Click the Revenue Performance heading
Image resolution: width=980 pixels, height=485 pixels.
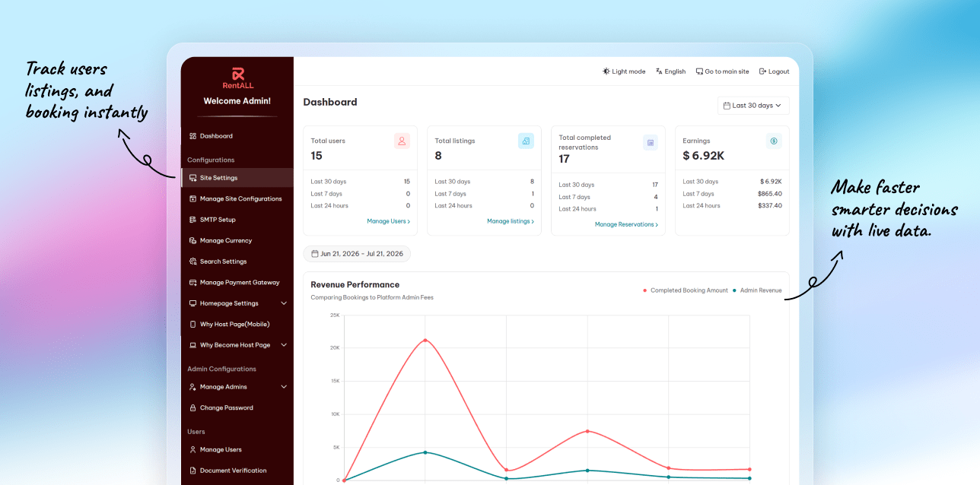(355, 284)
